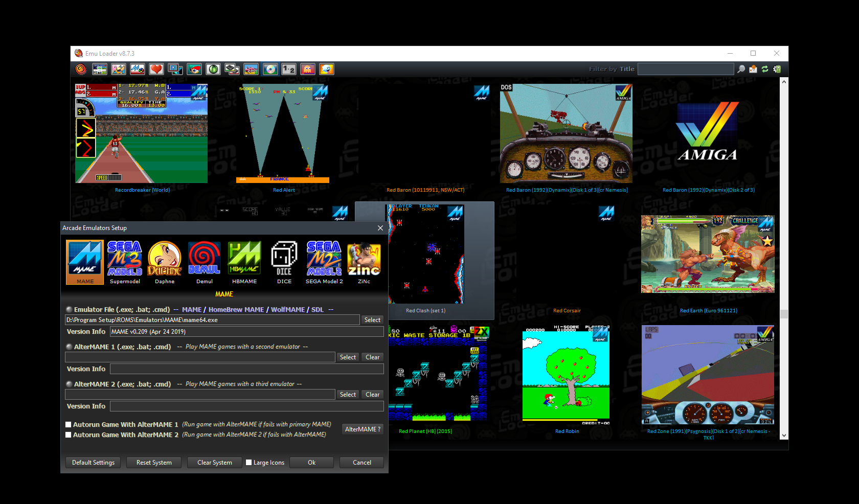Viewport: 859px width, 504px height.
Task: Open the ZiNc emulator tab
Action: [364, 262]
